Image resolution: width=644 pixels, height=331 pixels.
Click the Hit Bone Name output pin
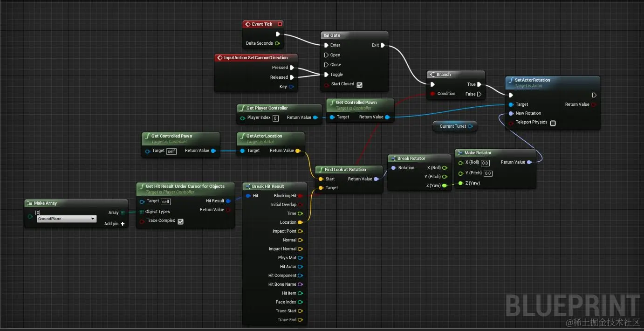point(300,284)
